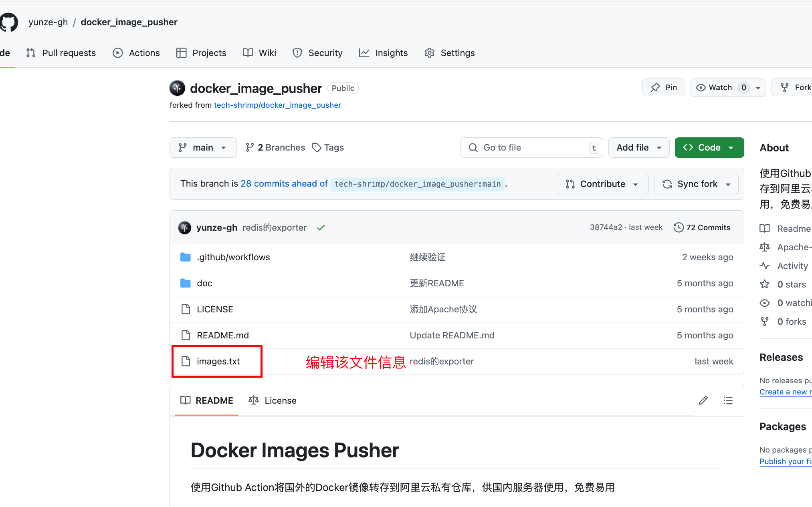Open the 28 commits ahead of link

pyautogui.click(x=284, y=183)
